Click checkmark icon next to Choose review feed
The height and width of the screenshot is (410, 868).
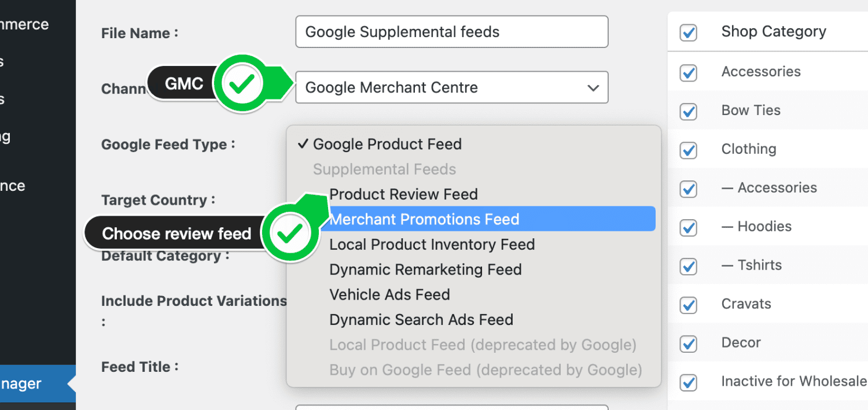292,231
